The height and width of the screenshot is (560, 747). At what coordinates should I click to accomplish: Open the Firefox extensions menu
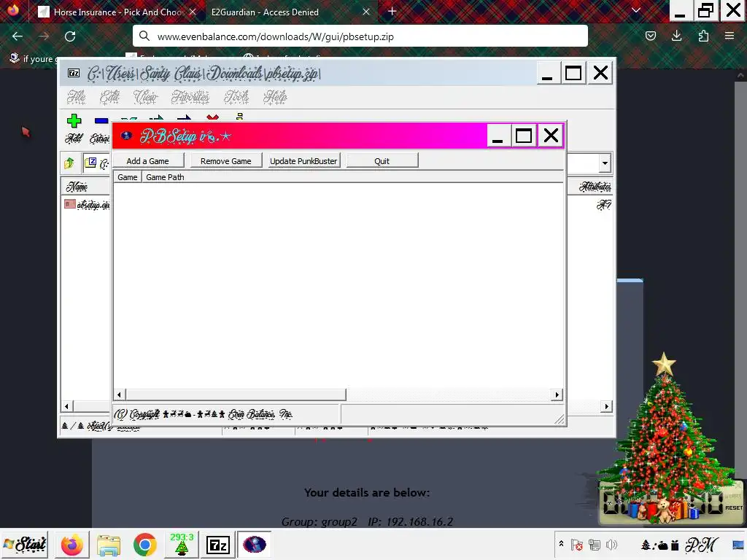[703, 36]
